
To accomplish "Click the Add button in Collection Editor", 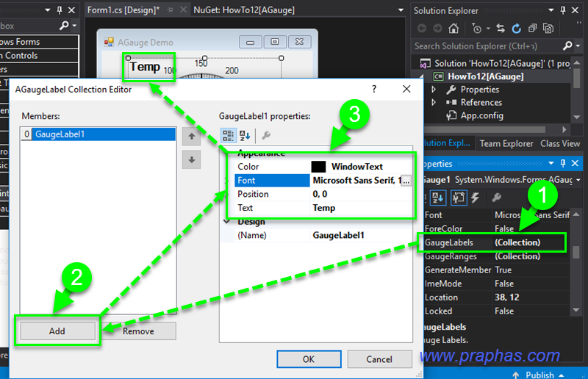I will [x=57, y=331].
